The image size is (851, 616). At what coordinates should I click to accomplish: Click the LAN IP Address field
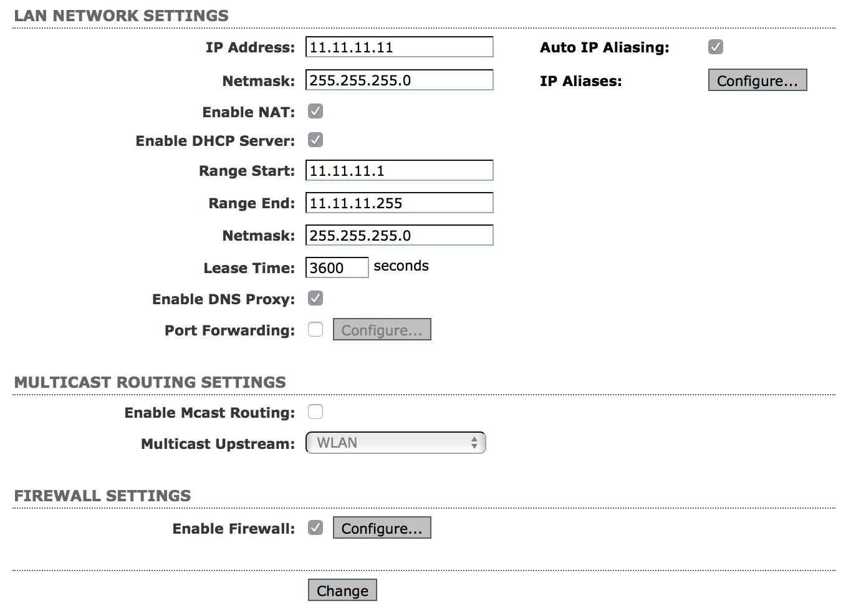399,47
